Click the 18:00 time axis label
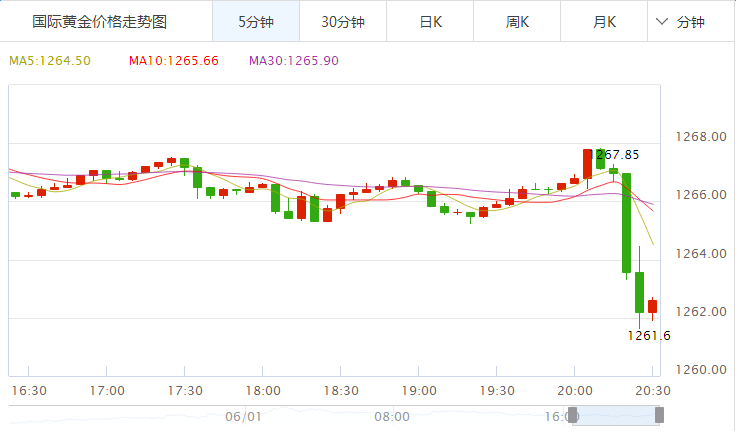The image size is (736, 431). click(263, 391)
